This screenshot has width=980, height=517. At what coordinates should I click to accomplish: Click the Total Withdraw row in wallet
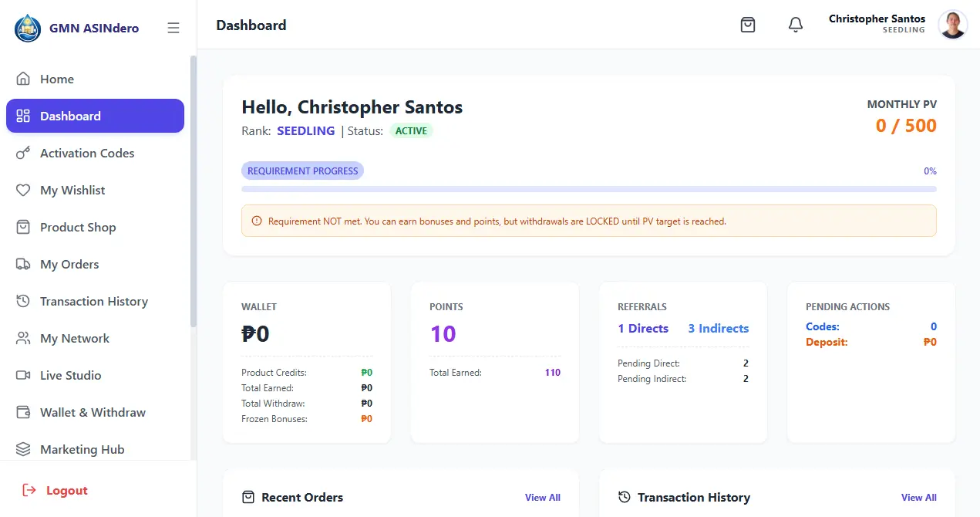tap(307, 404)
